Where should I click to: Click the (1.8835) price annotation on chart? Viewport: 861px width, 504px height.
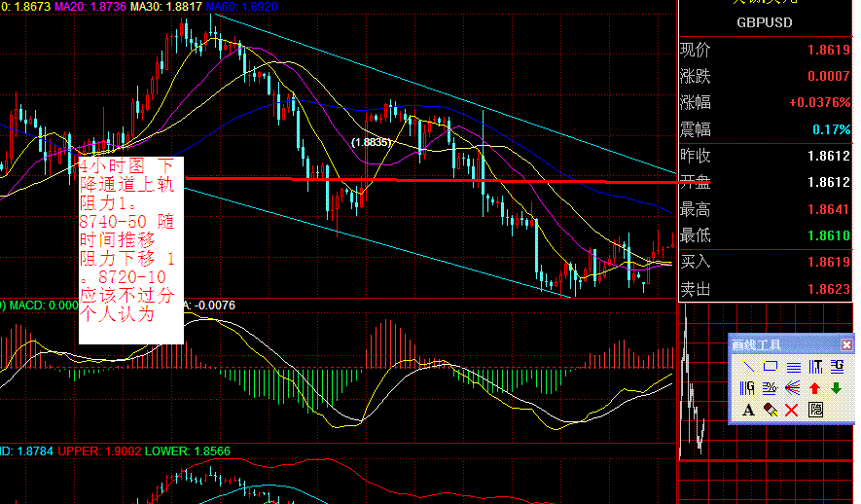(x=372, y=142)
